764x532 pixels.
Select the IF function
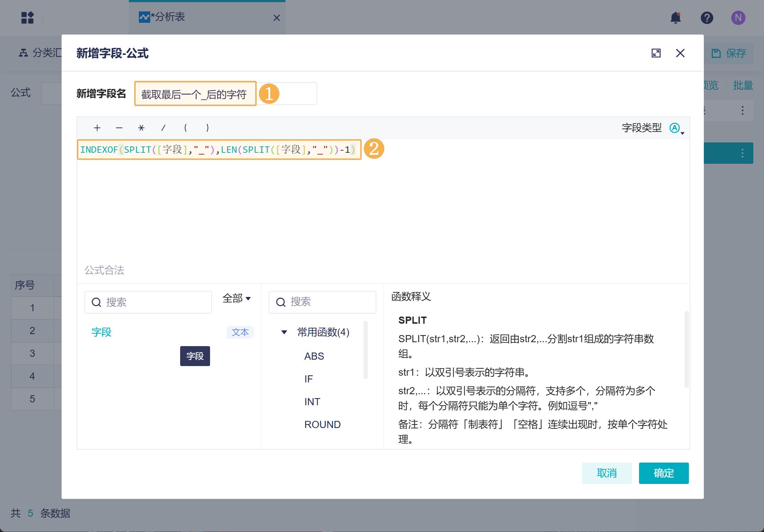[x=308, y=379]
